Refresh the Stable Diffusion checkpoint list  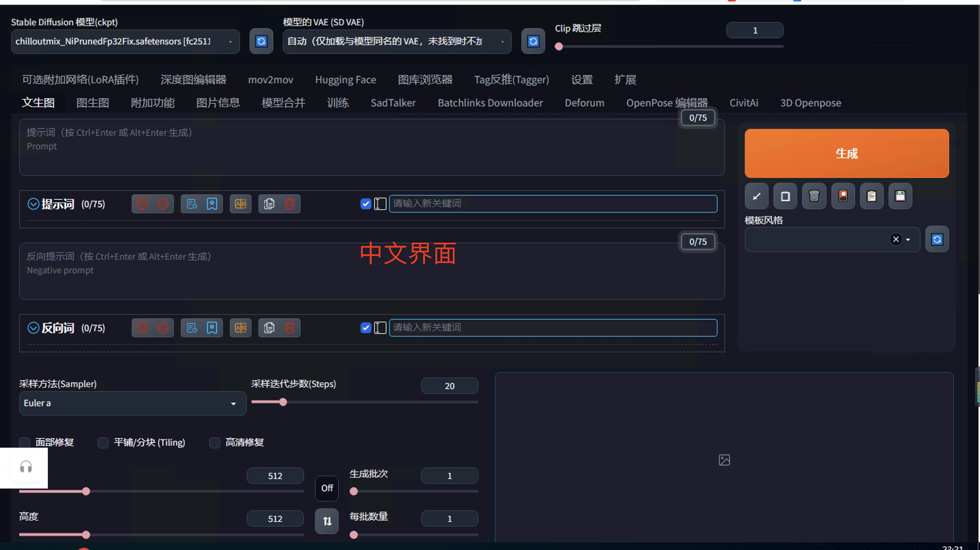tap(261, 41)
